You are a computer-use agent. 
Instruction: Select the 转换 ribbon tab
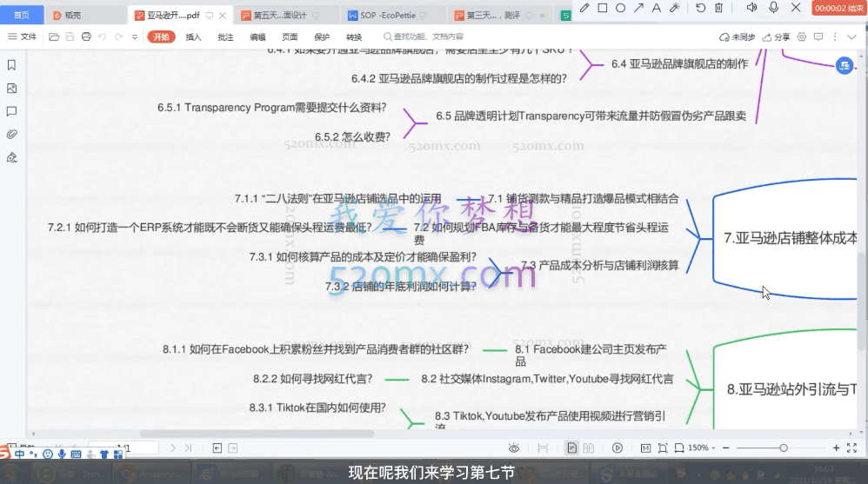pos(354,37)
